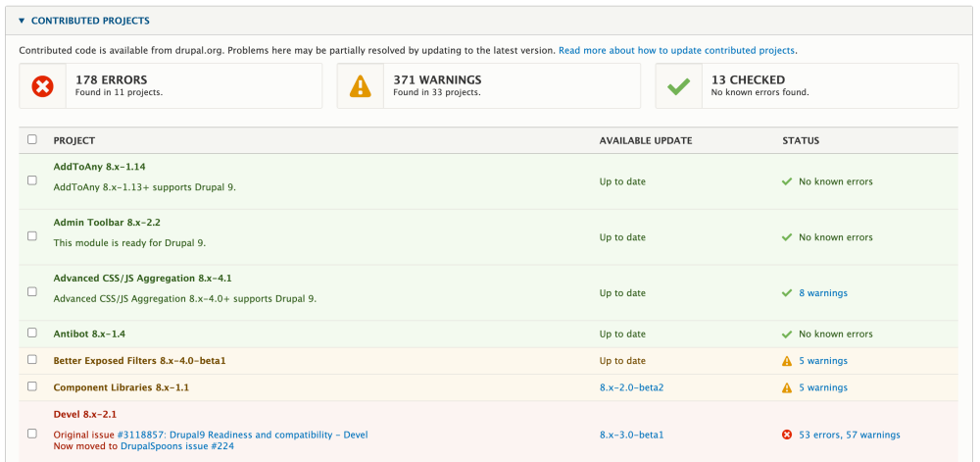
Task: Open the '53 errors, 57 warnings' link for Devel
Action: pyautogui.click(x=850, y=435)
